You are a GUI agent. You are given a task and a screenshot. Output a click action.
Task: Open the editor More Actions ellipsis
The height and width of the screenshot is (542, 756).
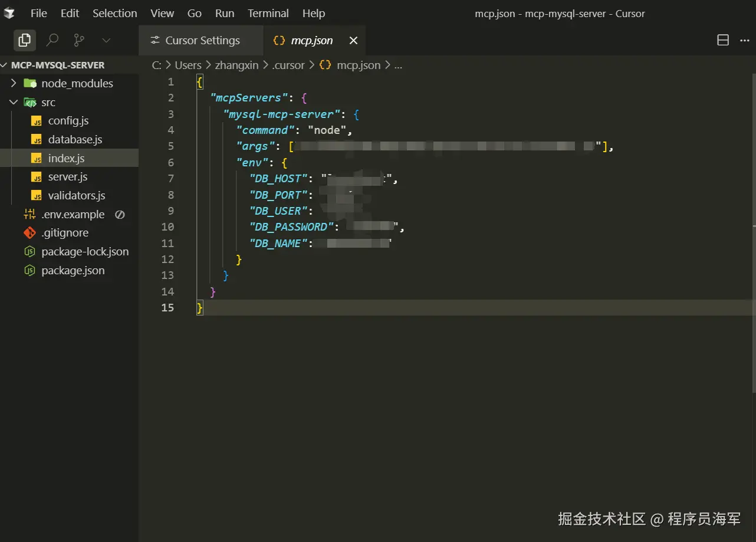coord(742,40)
